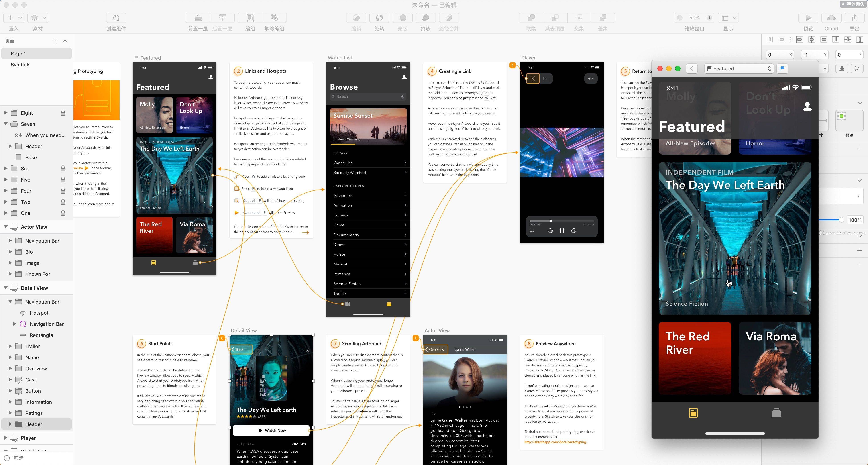868x465 pixels.
Task: Collapse the Detail View artboard group
Action: pyautogui.click(x=6, y=288)
